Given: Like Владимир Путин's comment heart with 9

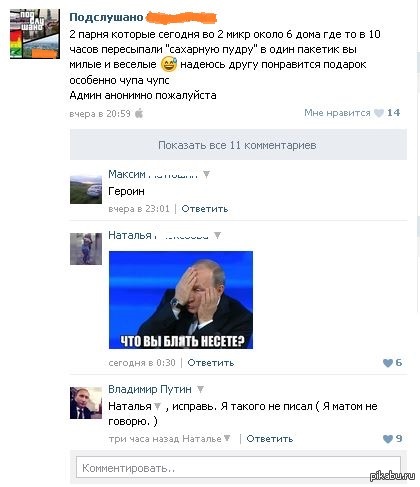Looking at the screenshot, I should click(x=388, y=439).
